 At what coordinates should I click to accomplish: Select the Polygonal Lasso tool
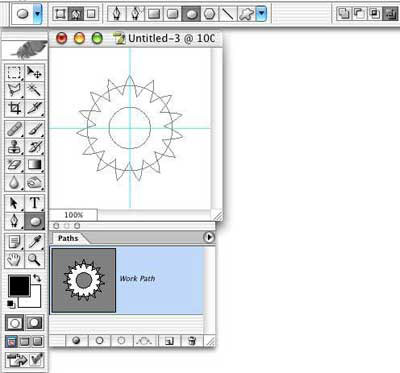tap(14, 90)
